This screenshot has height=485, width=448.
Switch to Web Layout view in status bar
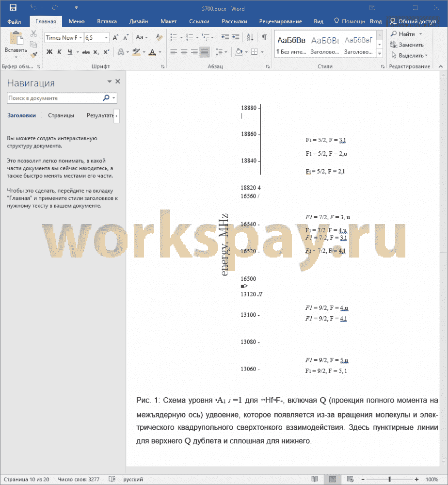point(350,479)
